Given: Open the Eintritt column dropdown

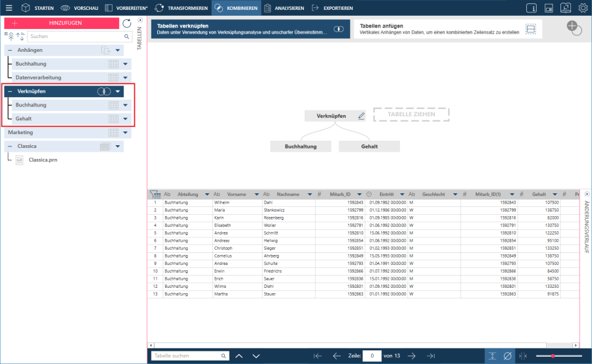Looking at the screenshot, I should (402, 194).
